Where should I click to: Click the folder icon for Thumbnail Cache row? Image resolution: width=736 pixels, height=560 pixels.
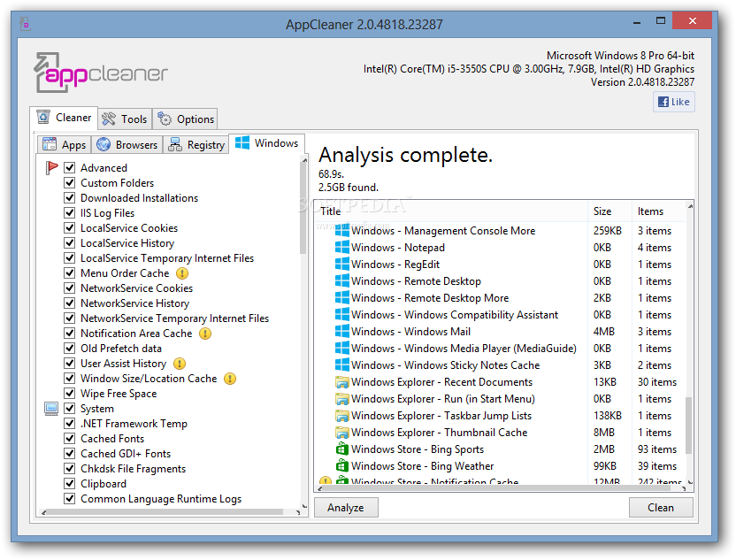[x=342, y=433]
